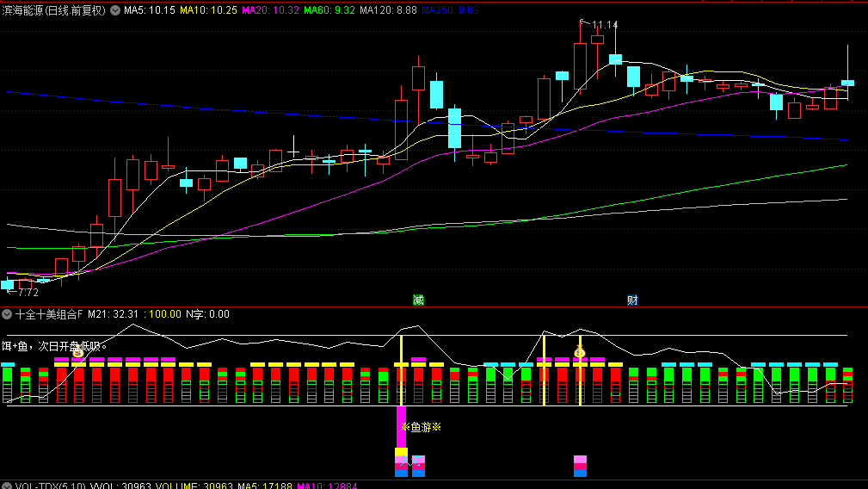The image size is (868, 489).
Task: Click the 7.72 low price marker
Action: click(x=28, y=293)
